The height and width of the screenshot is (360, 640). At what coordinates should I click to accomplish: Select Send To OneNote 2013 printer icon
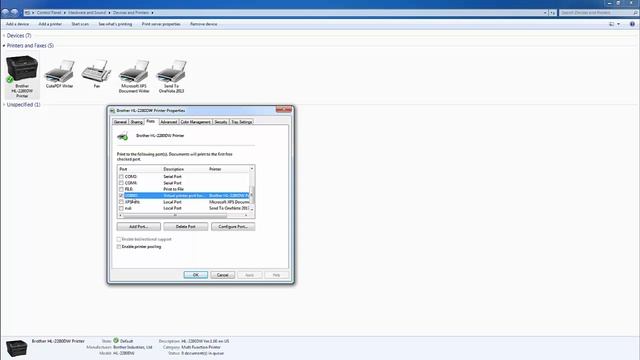(x=171, y=71)
